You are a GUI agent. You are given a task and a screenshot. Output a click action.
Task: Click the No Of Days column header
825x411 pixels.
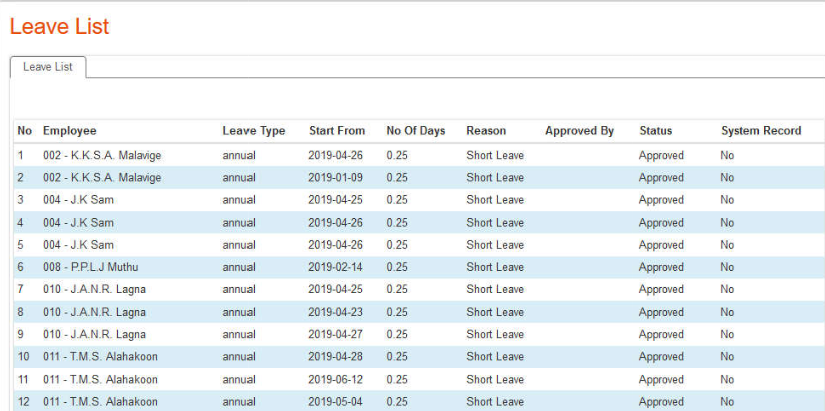click(x=416, y=131)
